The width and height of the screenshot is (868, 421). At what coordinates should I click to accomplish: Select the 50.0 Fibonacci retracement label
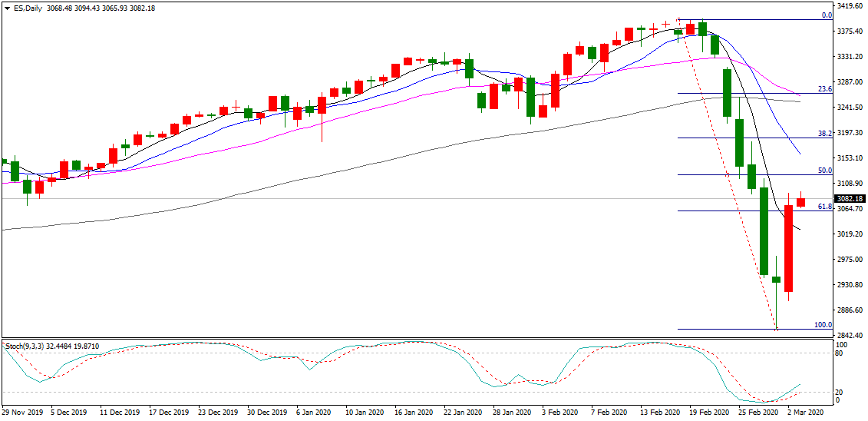point(824,171)
